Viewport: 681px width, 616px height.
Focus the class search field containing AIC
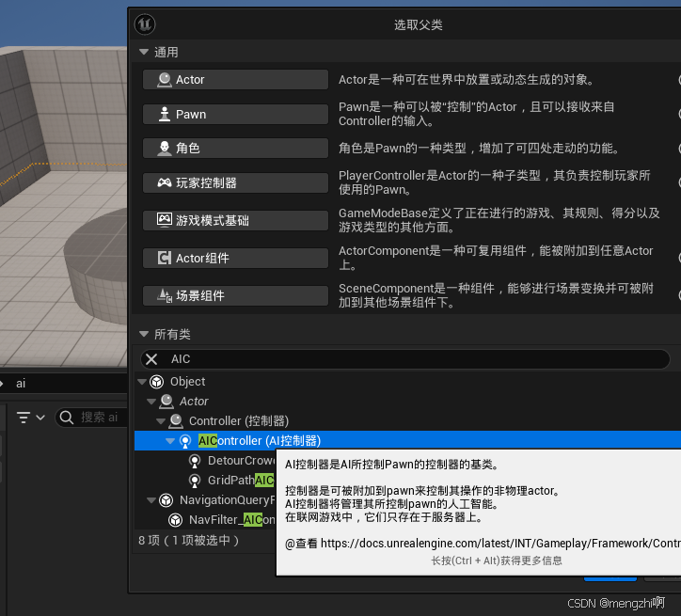point(404,359)
